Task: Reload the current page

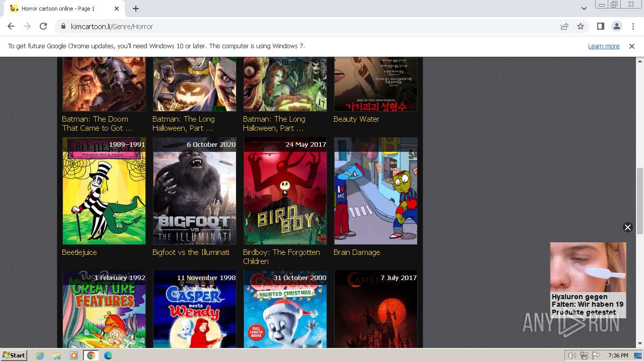Action: pos(43,26)
